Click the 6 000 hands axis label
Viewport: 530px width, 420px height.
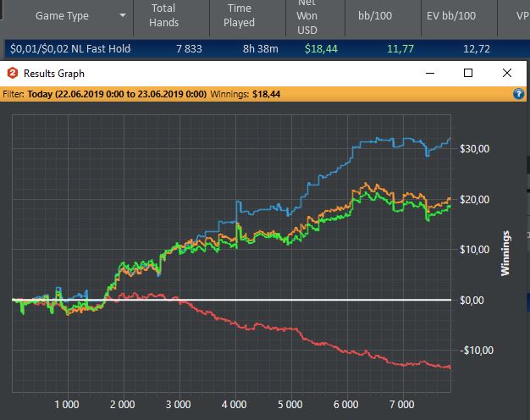point(345,405)
